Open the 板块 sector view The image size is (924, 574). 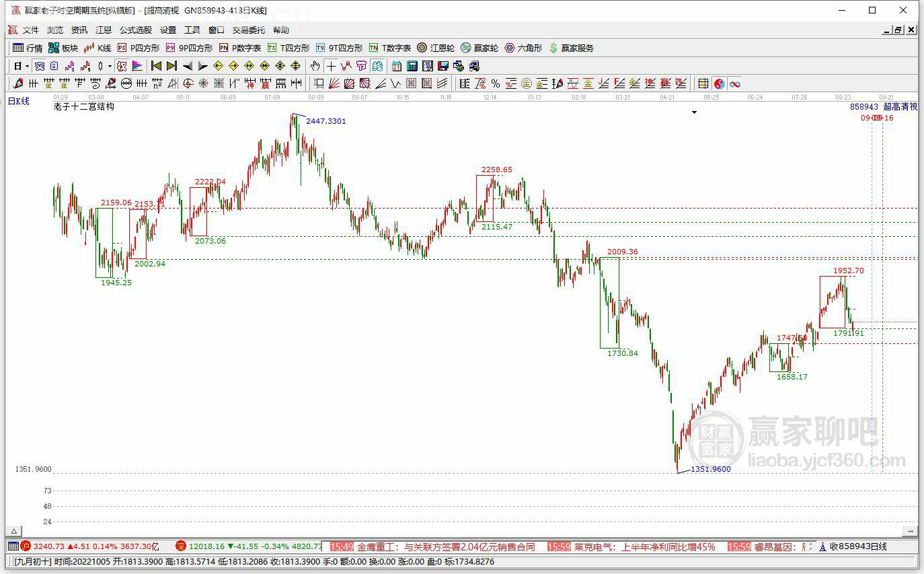coord(63,48)
